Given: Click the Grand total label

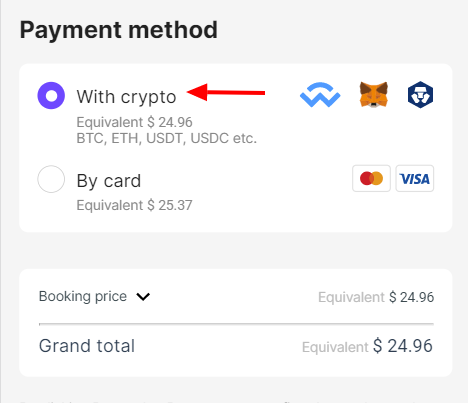Looking at the screenshot, I should point(87,346).
